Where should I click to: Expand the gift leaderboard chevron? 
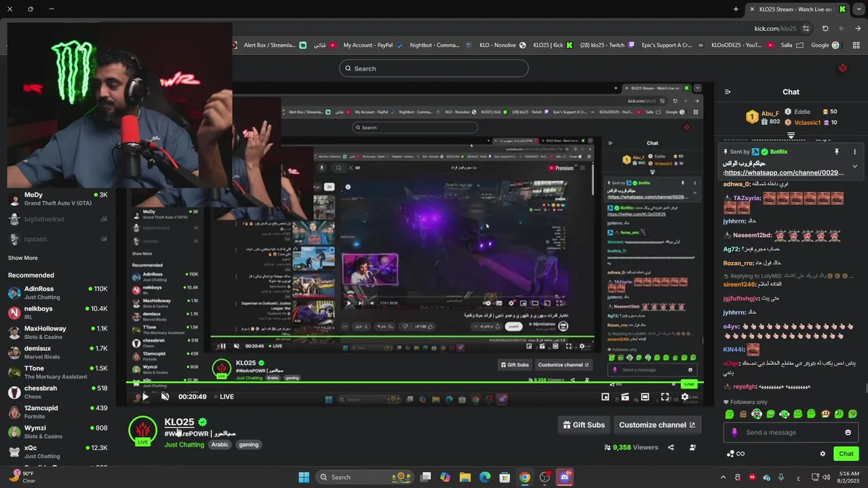[x=791, y=136]
